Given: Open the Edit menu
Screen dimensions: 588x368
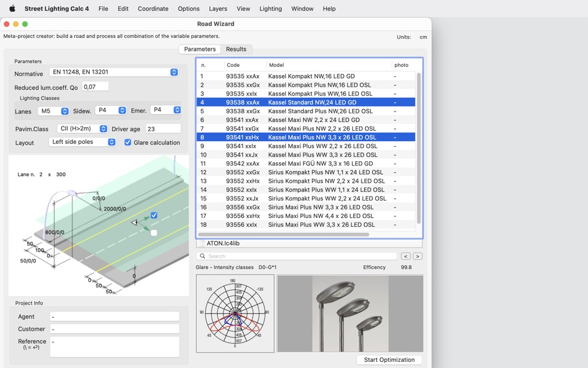Looking at the screenshot, I should point(123,9).
